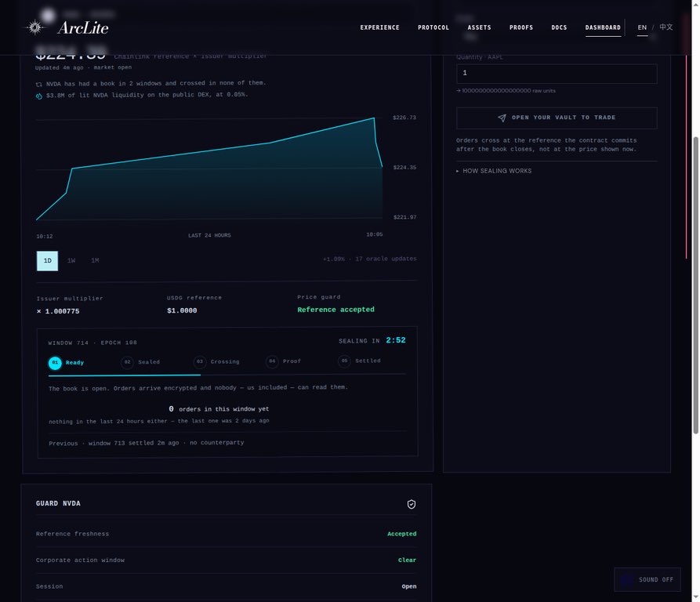The width and height of the screenshot is (700, 602).
Task: Switch language to EN
Action: point(643,27)
